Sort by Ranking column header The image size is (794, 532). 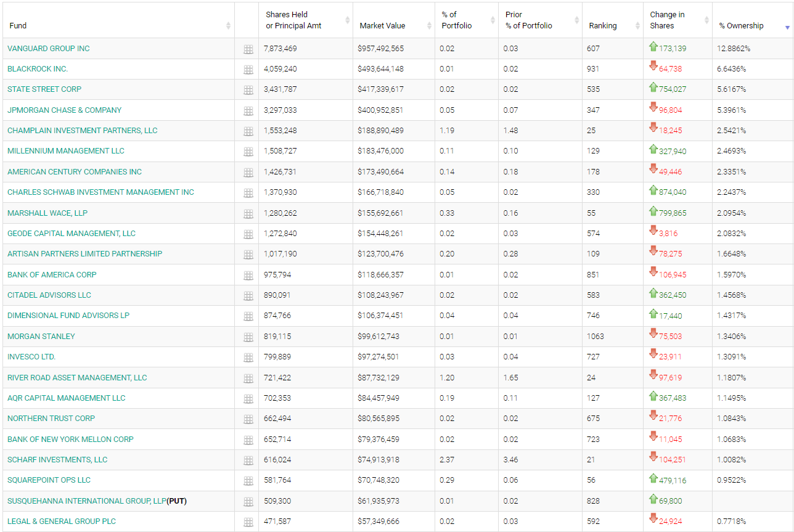click(613, 20)
